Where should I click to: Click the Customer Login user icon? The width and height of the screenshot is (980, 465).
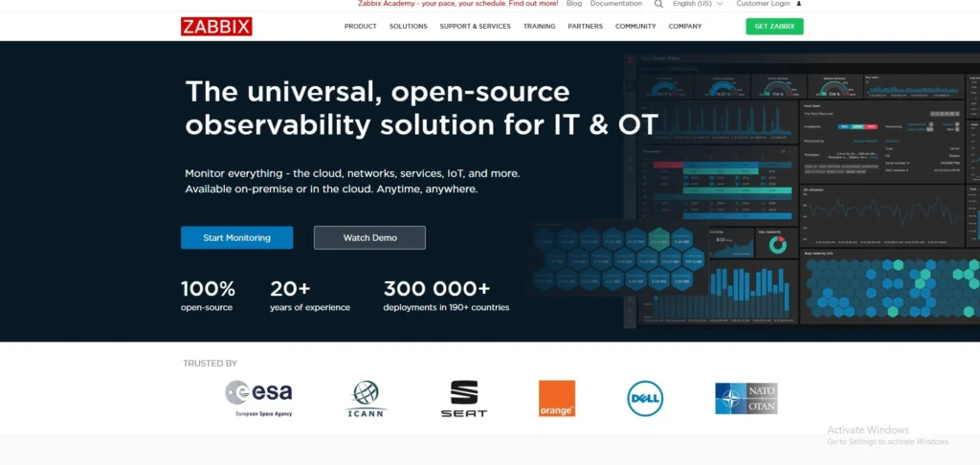799,4
